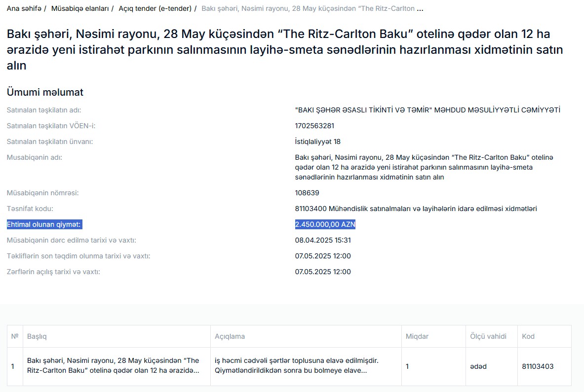Click the publication date 08.04.2025 15:31
The width and height of the screenshot is (584, 392).
[x=323, y=240]
